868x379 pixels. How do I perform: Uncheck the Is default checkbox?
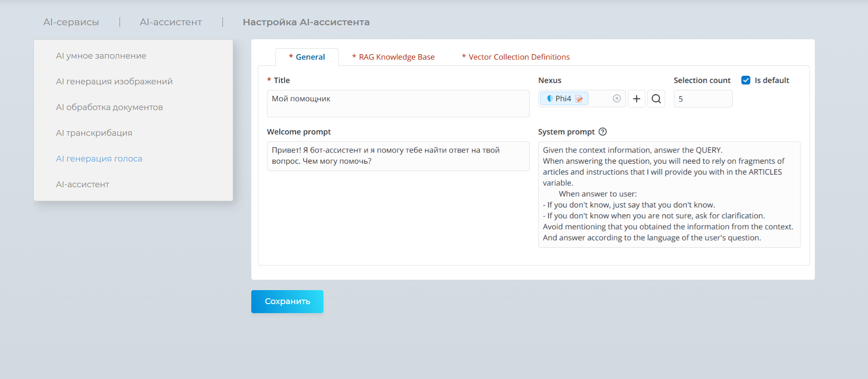coord(746,80)
